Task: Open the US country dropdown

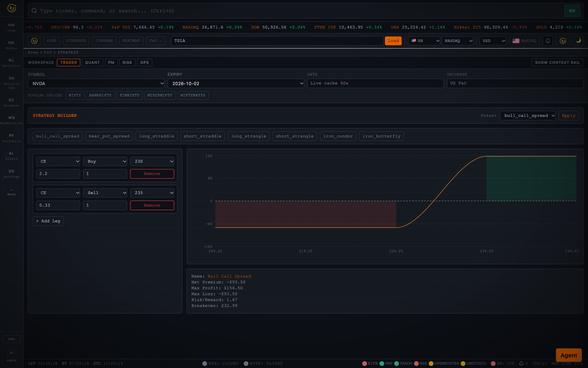Action: pos(424,41)
